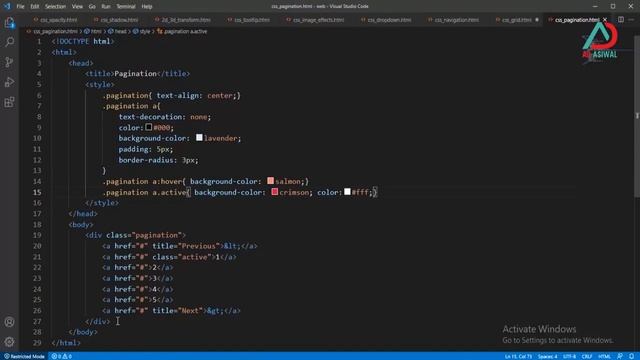Open Run and Debug view icon
This screenshot has width=640, height=360.
click(x=9, y=82)
